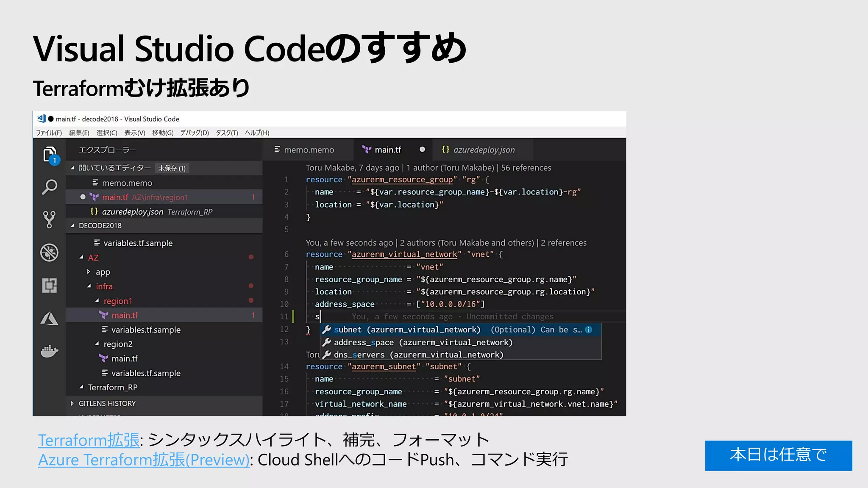868x488 pixels.
Task: Collapse the region1 folder
Action: 164,301
